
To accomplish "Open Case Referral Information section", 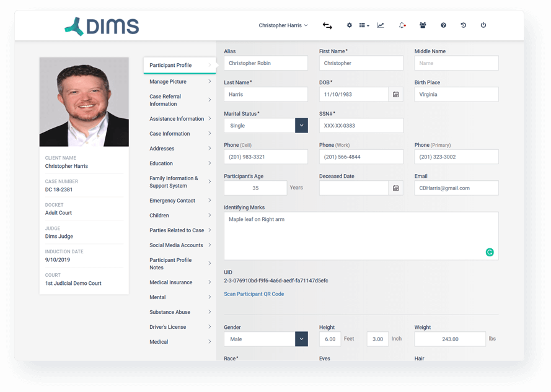I will 180,100.
